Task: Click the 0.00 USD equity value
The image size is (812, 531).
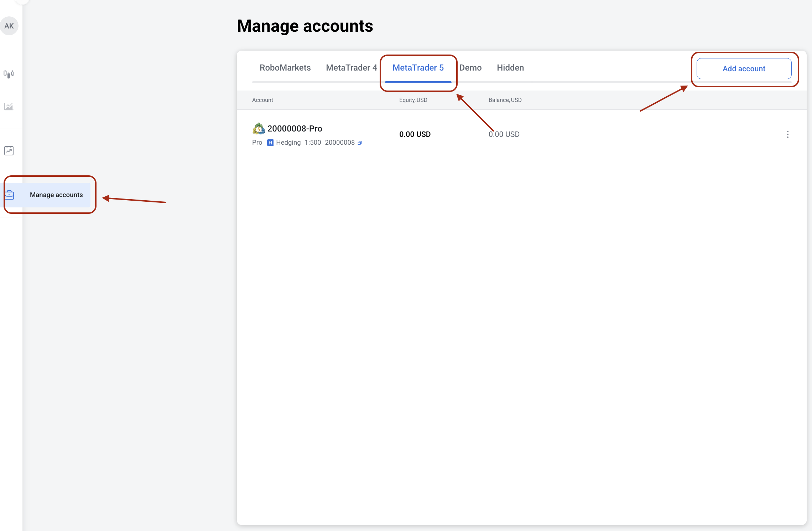Action: click(x=415, y=134)
